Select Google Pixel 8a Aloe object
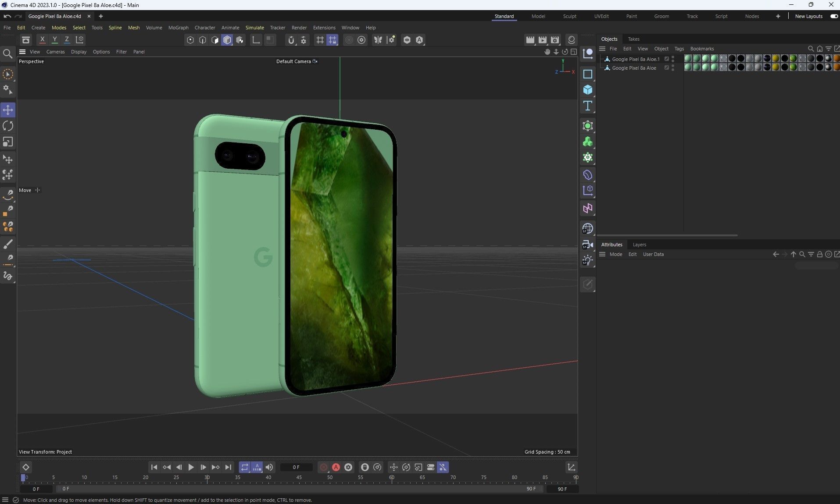The image size is (840, 504). [x=634, y=68]
